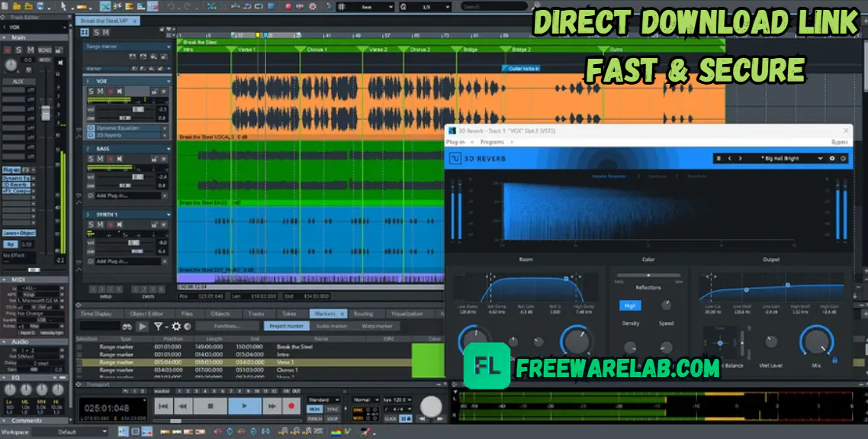Collapse the Main section in Track Editor
868x439 pixels.
[5, 37]
